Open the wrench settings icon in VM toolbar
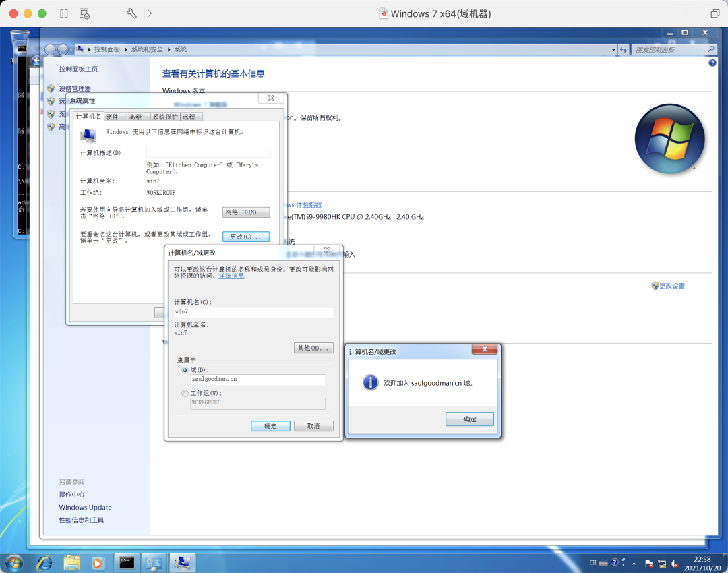This screenshot has width=728, height=573. 131,13
